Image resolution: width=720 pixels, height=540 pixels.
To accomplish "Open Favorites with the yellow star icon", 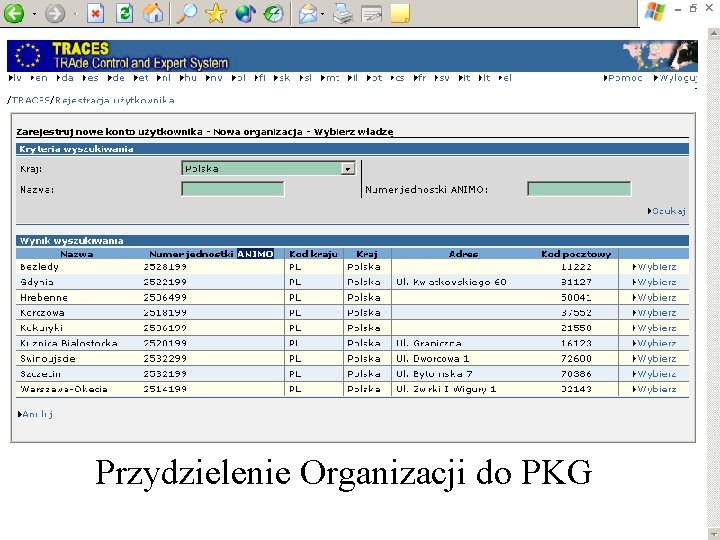I will (x=216, y=13).
